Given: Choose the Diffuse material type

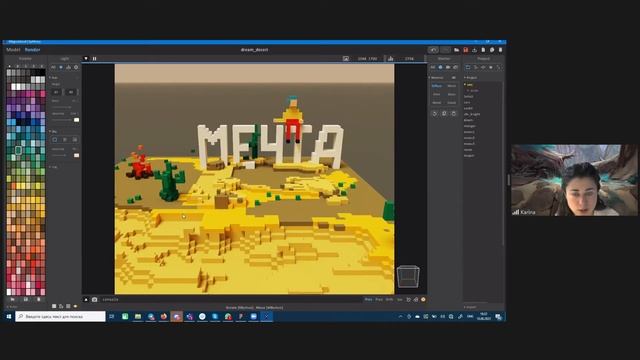Looking at the screenshot, I should tap(437, 86).
